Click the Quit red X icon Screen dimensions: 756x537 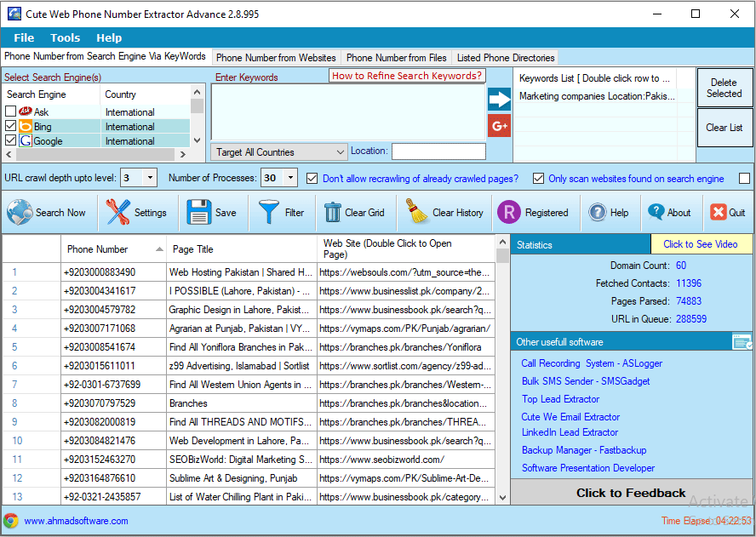click(x=719, y=213)
